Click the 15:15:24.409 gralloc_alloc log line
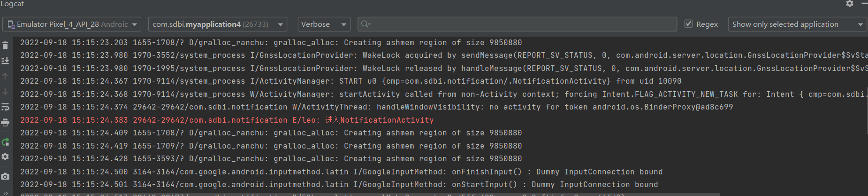Viewport: 868px width, 196px height. tap(271, 133)
